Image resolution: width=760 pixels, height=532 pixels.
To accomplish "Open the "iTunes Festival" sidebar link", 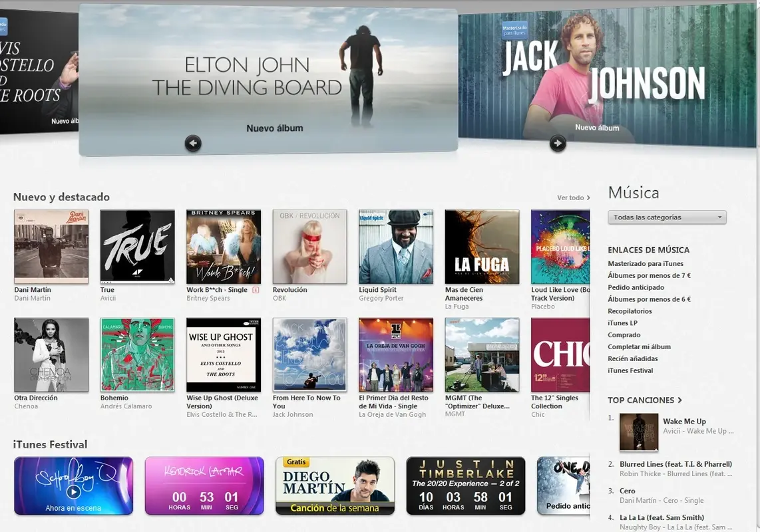I will 630,370.
